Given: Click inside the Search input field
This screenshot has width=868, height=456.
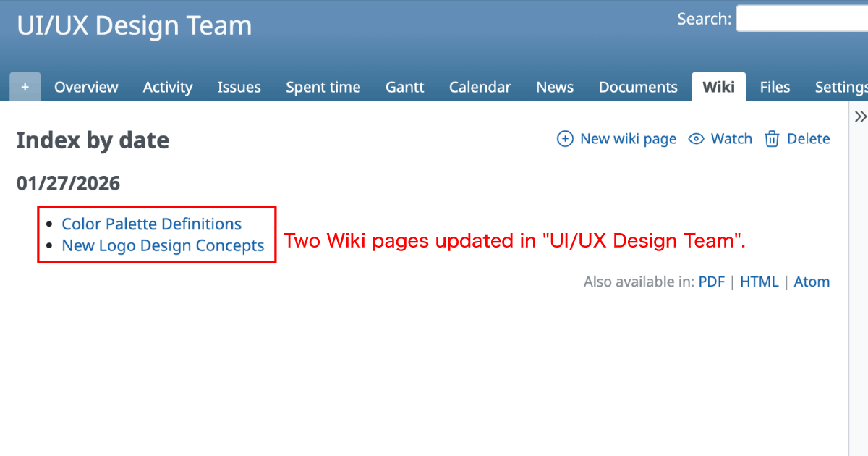Looking at the screenshot, I should [x=801, y=19].
